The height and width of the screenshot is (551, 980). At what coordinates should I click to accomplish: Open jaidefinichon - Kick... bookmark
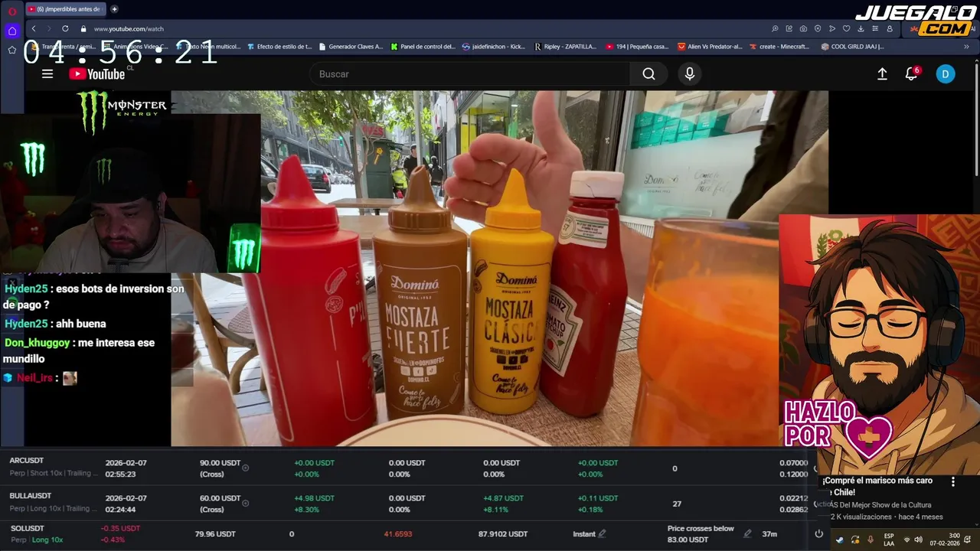click(x=494, y=47)
